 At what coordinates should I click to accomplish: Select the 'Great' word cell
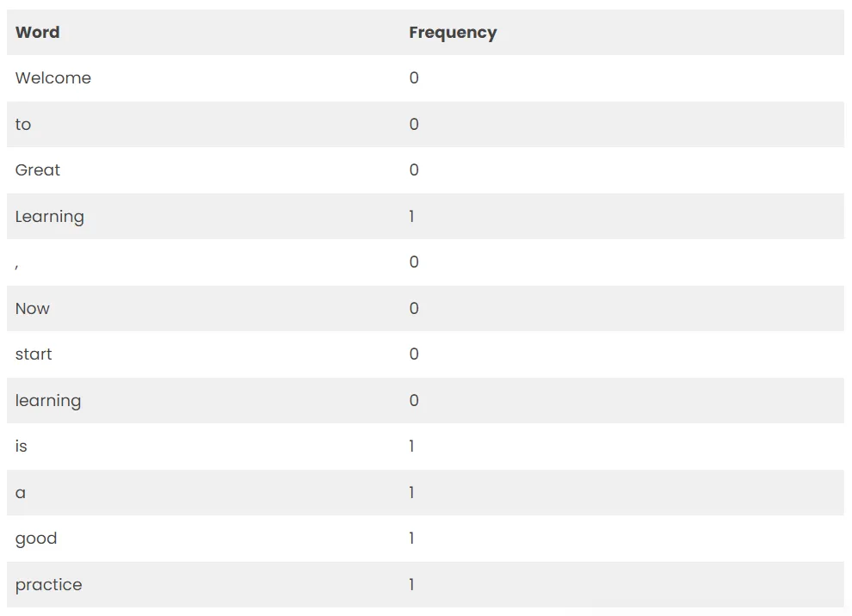[x=38, y=170]
